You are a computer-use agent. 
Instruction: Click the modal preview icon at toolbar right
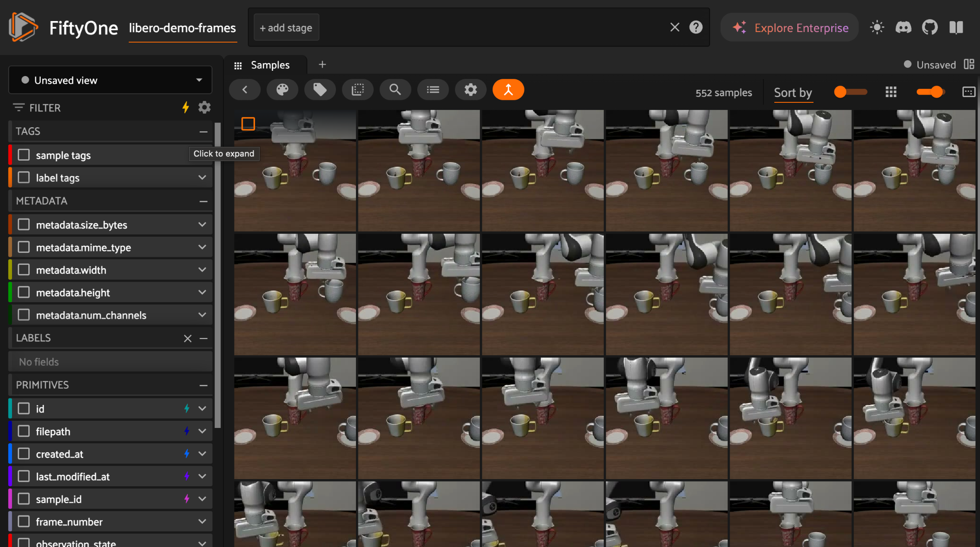[x=969, y=92]
